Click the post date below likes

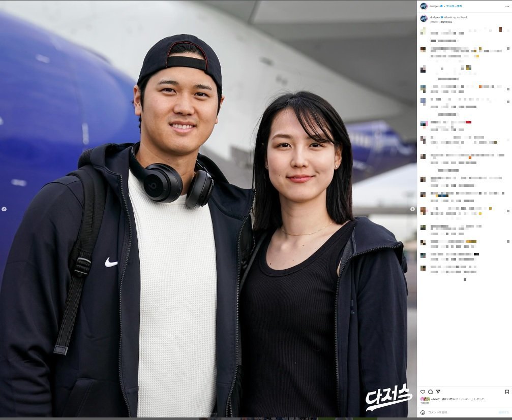(x=425, y=403)
